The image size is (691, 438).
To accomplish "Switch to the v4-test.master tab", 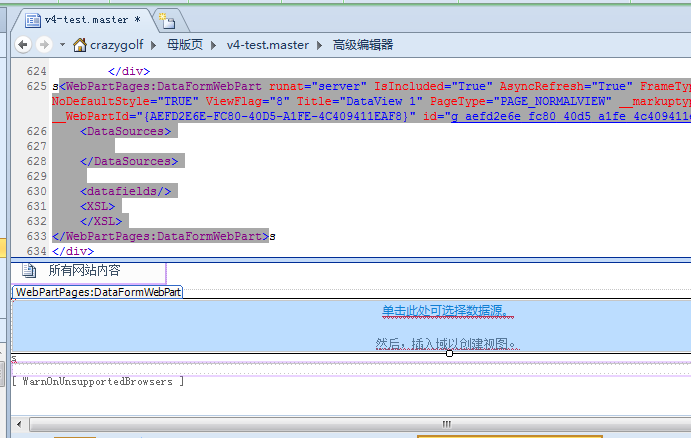I will click(84, 20).
